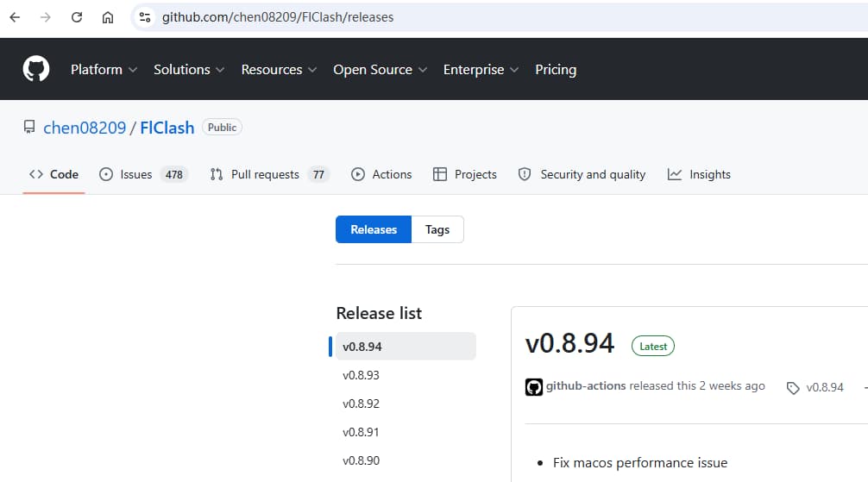Expand the Platform menu
The height and width of the screenshot is (482, 868).
[104, 69]
